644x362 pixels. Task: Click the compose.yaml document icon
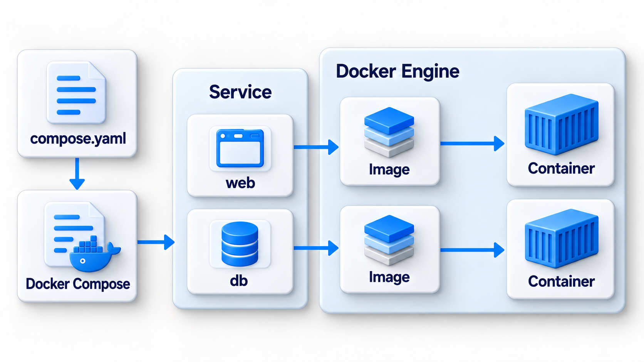pos(76,93)
